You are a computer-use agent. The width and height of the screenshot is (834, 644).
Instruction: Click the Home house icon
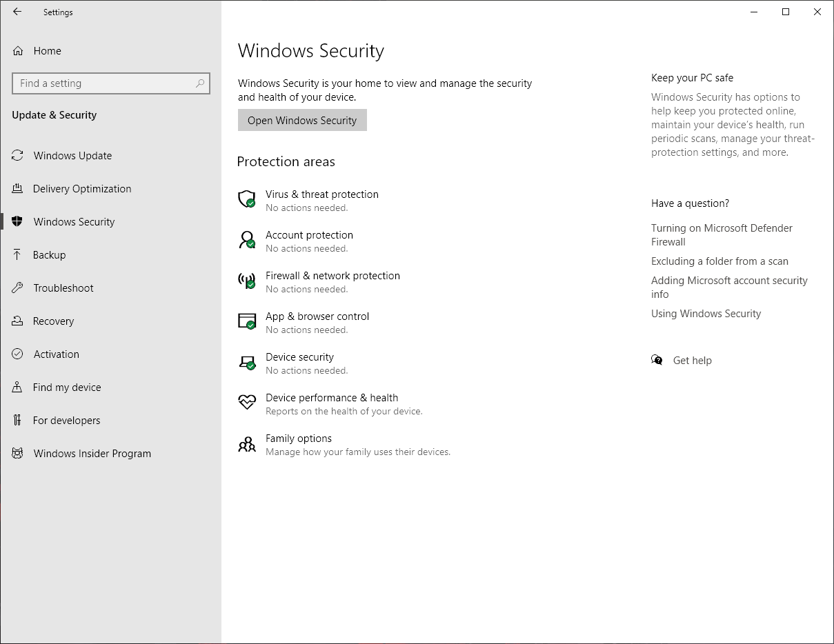[18, 51]
